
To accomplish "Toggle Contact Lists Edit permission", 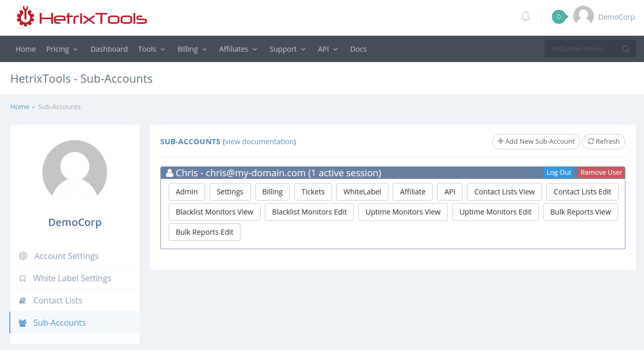I will click(x=582, y=191).
